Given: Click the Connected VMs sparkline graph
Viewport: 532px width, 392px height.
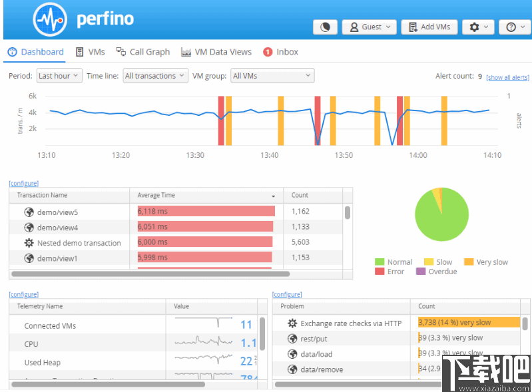Looking at the screenshot, I should pos(204,322).
